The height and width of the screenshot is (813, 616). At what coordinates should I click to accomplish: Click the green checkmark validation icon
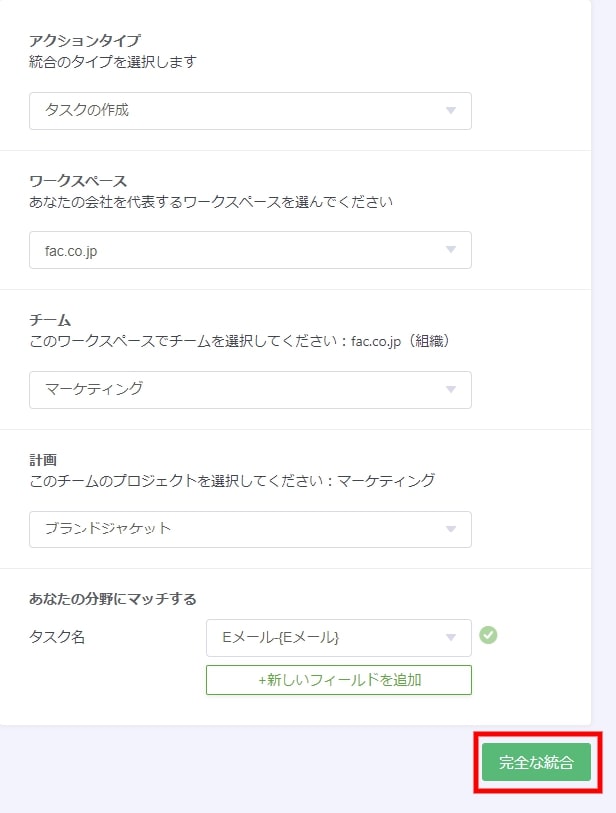488,635
